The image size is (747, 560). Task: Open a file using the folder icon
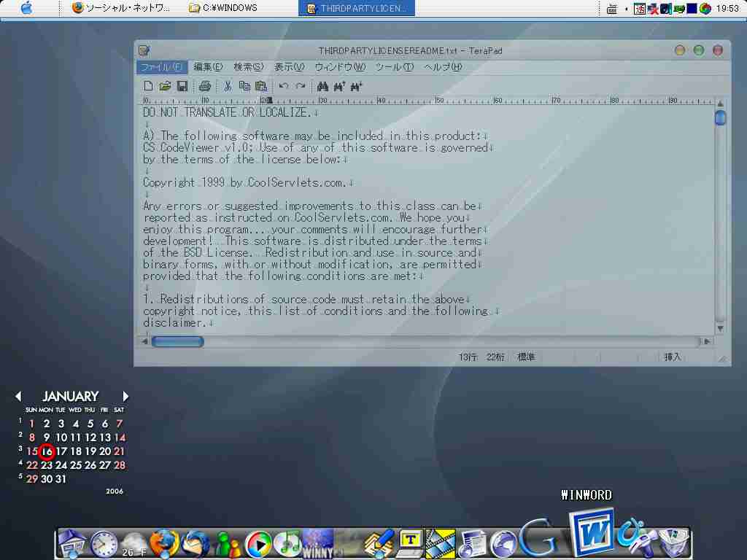165,86
